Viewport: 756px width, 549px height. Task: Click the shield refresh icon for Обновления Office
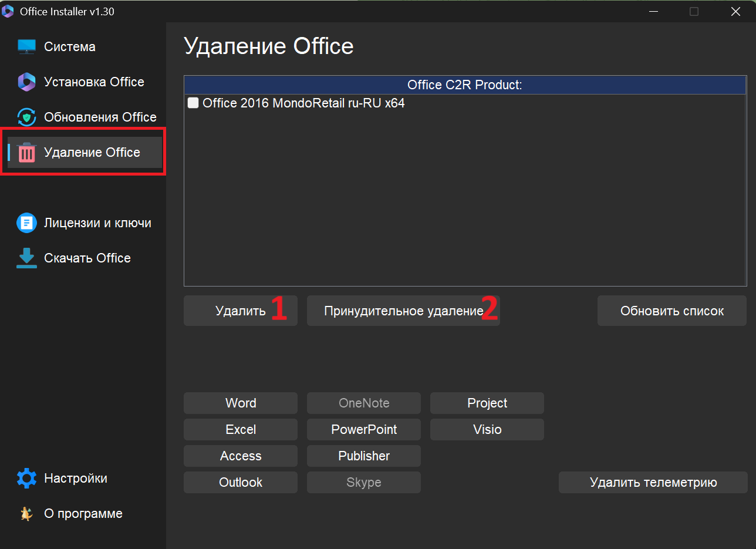point(26,117)
